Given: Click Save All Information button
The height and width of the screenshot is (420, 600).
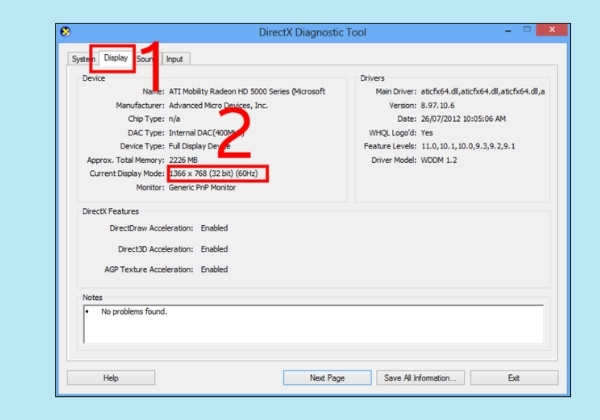Looking at the screenshot, I should 420,378.
